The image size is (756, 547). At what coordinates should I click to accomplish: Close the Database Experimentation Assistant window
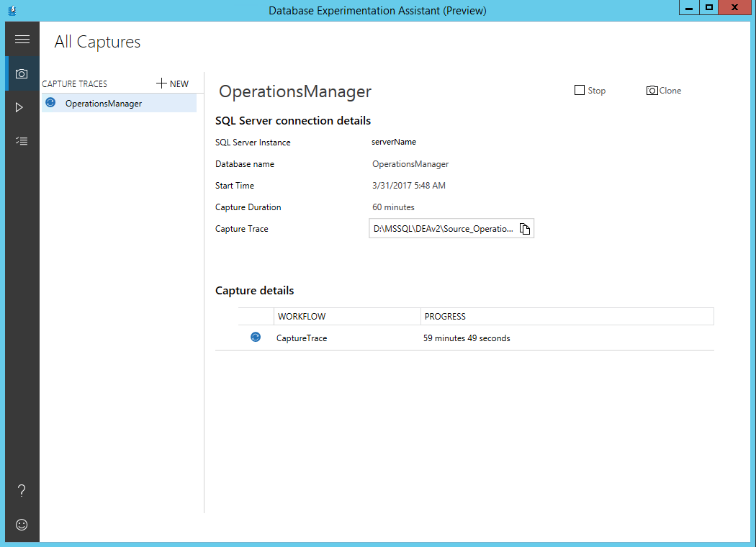[x=734, y=8]
